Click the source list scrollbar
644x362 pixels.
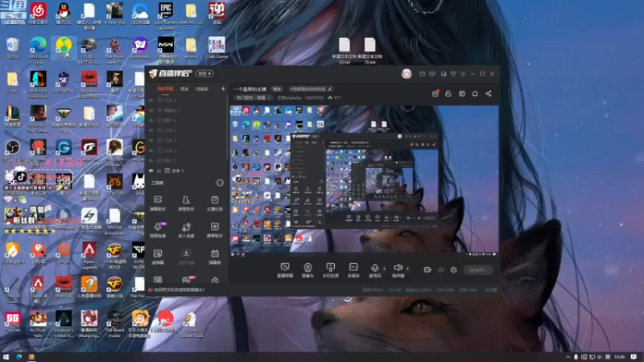tap(226, 130)
